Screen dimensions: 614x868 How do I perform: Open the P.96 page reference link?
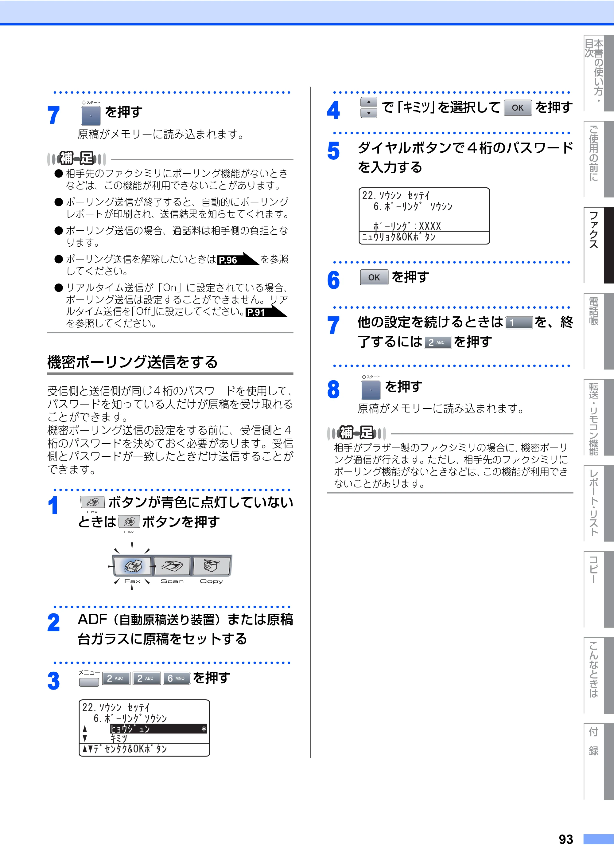pyautogui.click(x=238, y=259)
